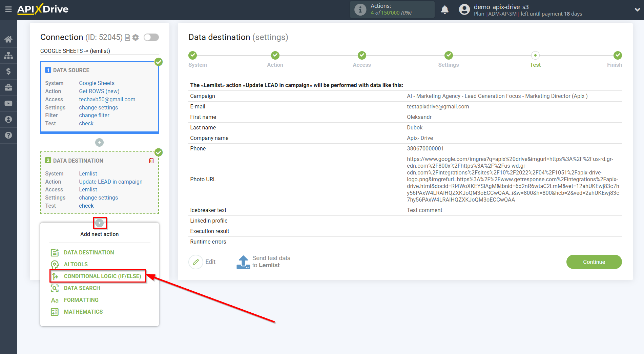Select AI Tools option
Image resolution: width=644 pixels, height=354 pixels.
76,264
